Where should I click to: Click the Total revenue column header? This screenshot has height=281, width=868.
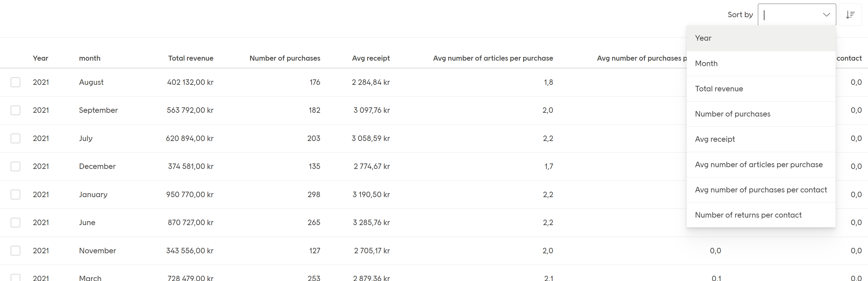point(191,58)
